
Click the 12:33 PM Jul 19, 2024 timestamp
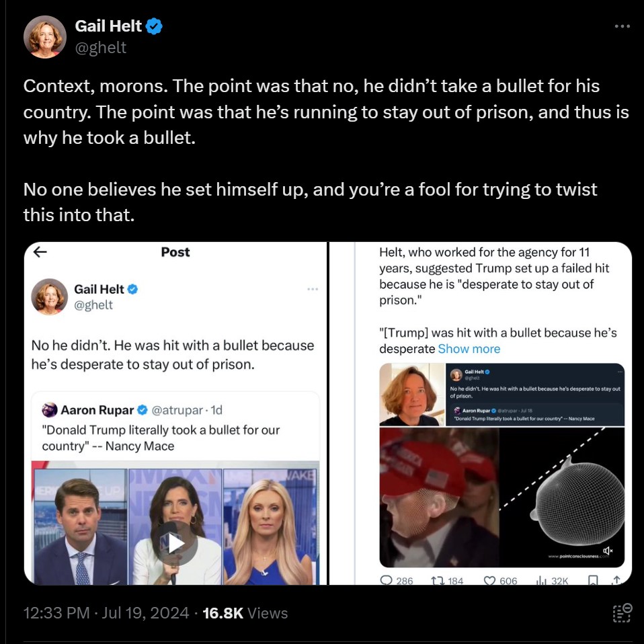tap(106, 613)
